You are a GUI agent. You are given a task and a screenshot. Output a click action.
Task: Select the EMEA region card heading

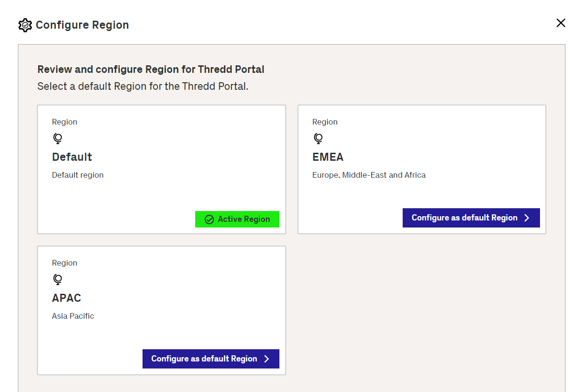(328, 157)
